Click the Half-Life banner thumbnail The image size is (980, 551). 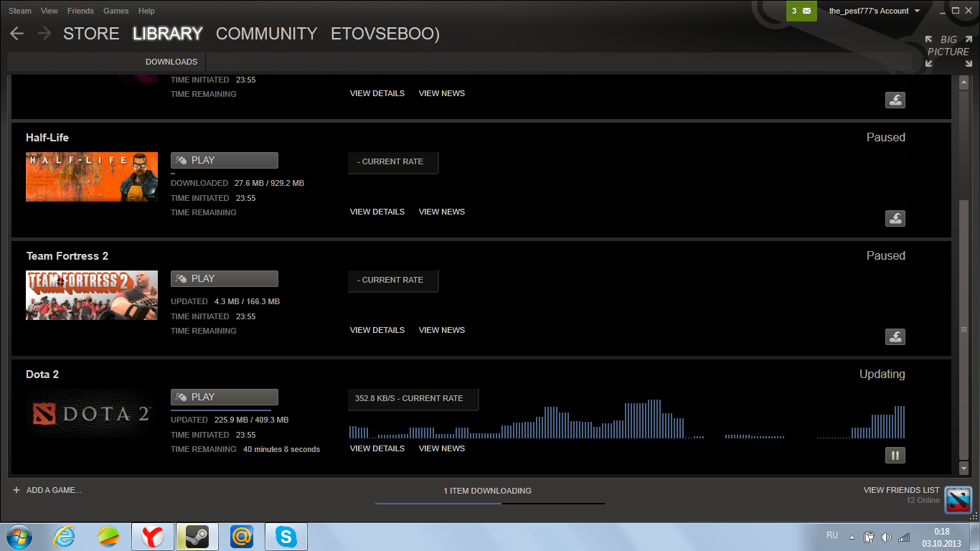pos(92,176)
